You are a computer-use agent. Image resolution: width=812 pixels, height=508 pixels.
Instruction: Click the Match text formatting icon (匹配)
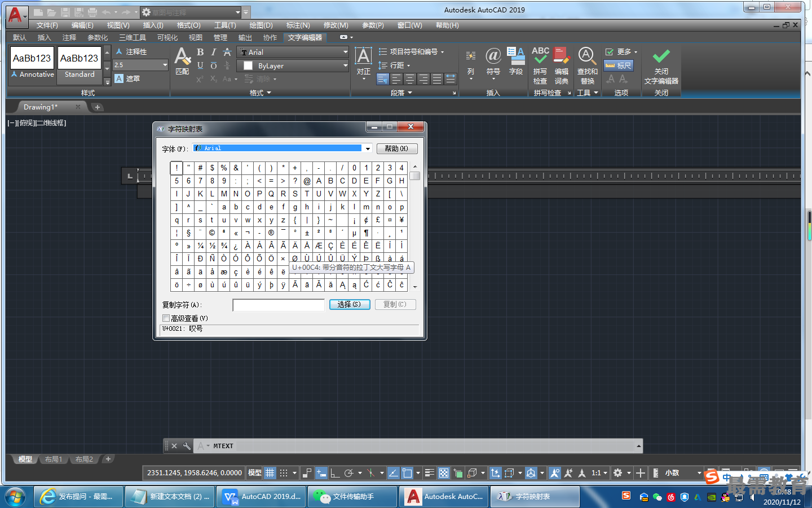pyautogui.click(x=182, y=61)
